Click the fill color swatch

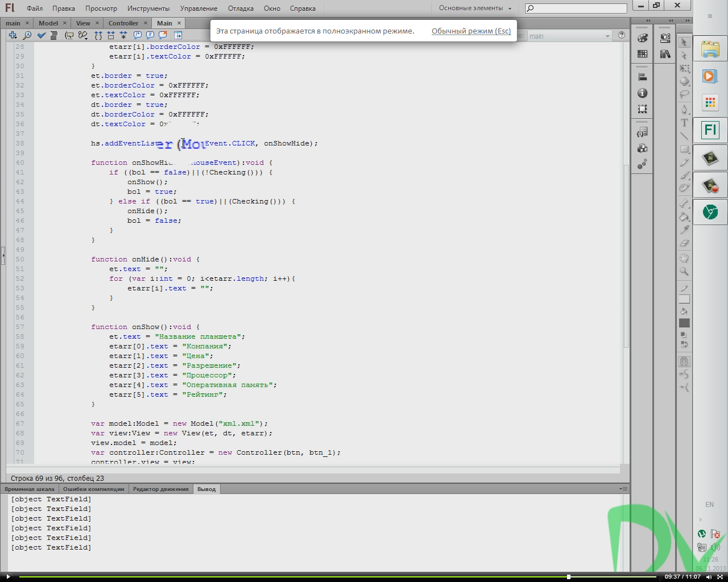point(684,323)
